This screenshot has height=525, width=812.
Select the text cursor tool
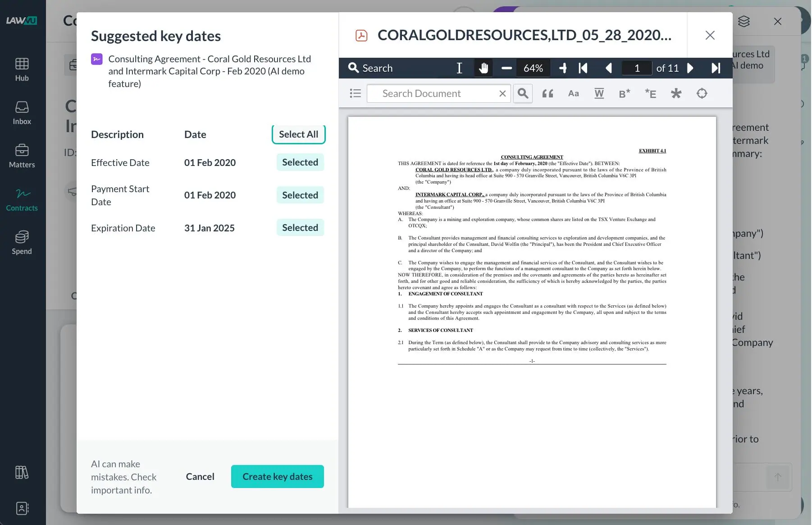point(459,68)
